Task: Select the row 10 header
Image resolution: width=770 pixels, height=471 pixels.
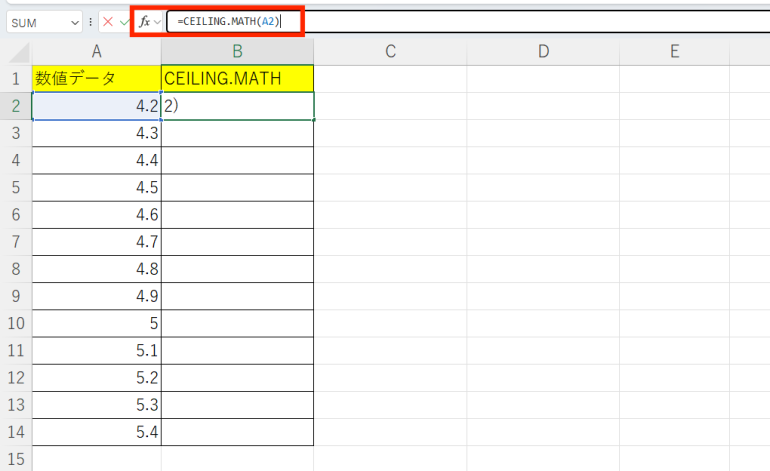Action: (x=16, y=323)
